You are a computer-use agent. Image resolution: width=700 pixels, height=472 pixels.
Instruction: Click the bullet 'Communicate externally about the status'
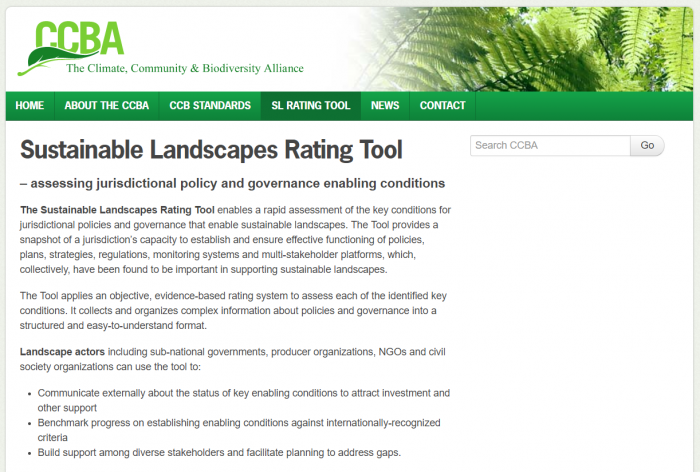pos(243,400)
